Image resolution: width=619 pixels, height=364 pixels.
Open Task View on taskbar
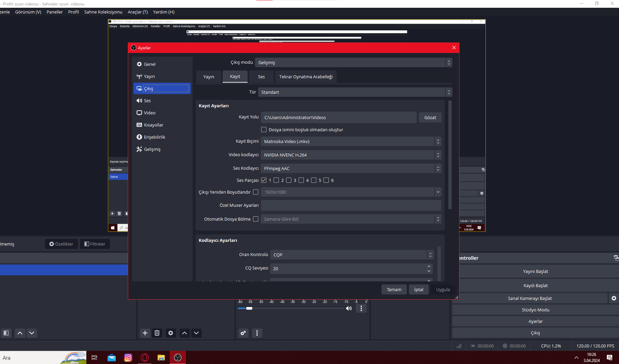tap(94, 358)
